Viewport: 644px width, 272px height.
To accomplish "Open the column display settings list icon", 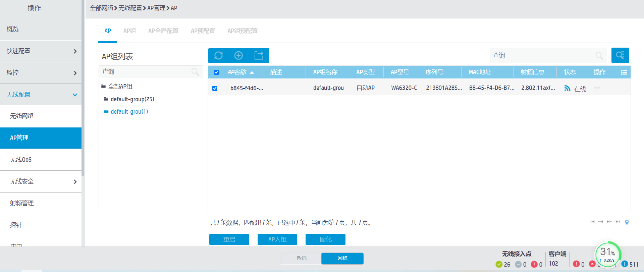I will (624, 72).
